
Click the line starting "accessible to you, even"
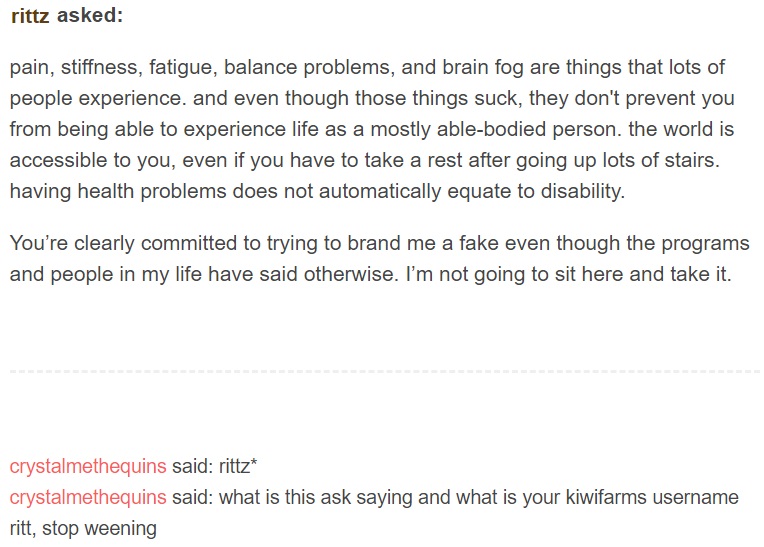click(x=364, y=160)
